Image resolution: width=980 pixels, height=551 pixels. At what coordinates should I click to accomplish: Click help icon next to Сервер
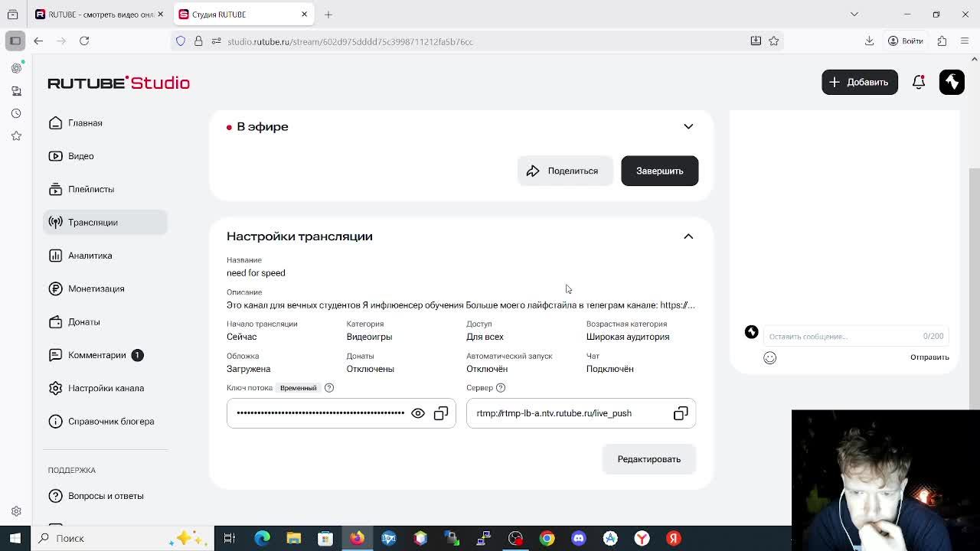[x=501, y=388]
